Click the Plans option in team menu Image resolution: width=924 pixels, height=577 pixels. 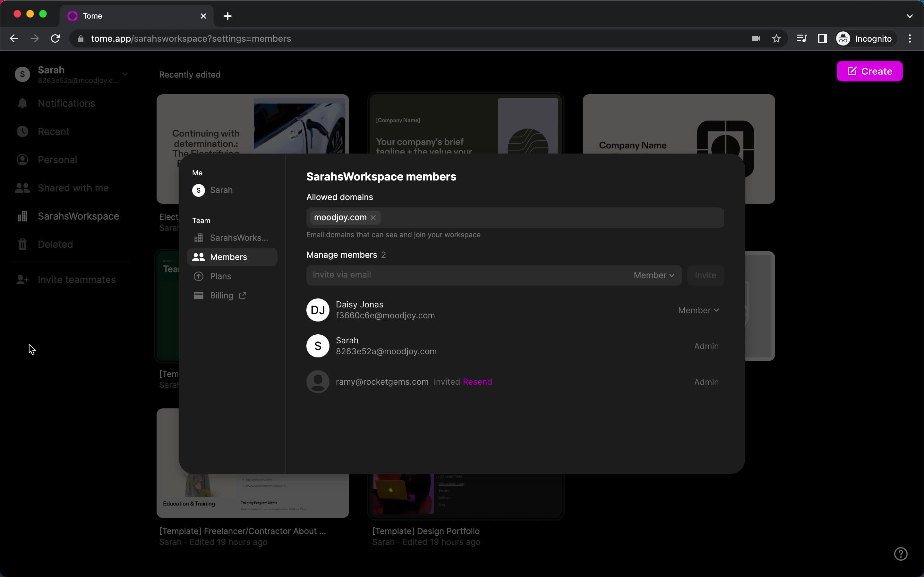point(221,277)
